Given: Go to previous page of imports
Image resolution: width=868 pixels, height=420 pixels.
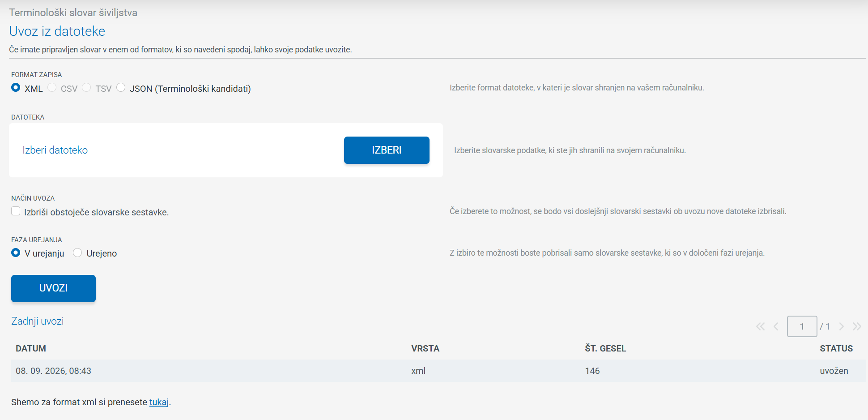Looking at the screenshot, I should pos(776,326).
